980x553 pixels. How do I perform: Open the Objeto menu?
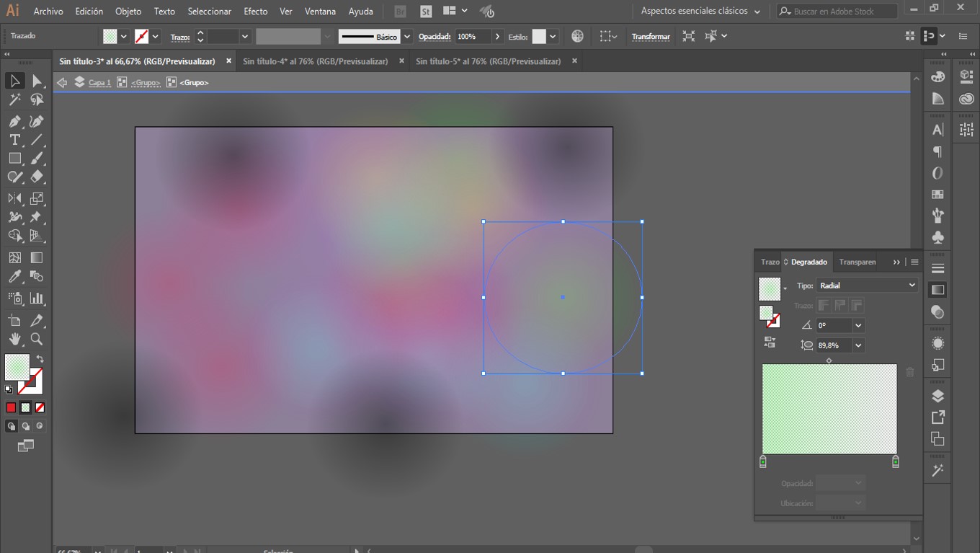pyautogui.click(x=128, y=11)
